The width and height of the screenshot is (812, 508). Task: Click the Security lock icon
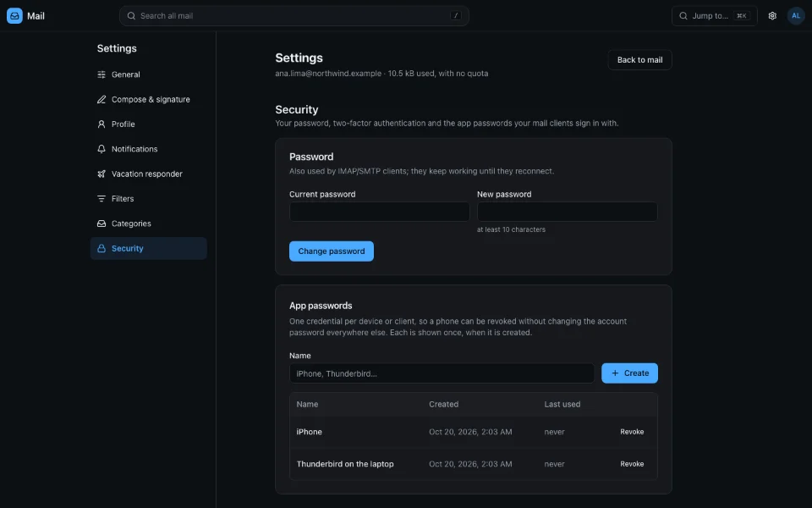tap(101, 249)
